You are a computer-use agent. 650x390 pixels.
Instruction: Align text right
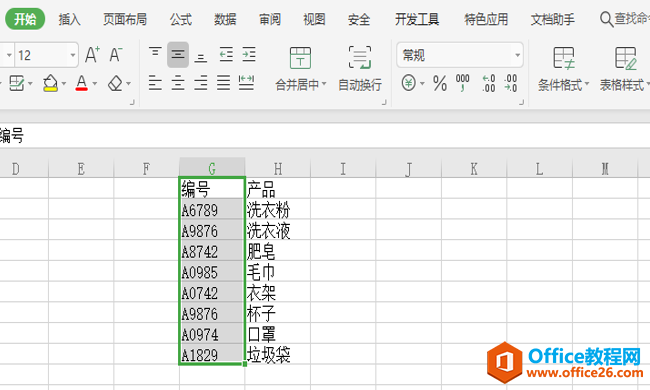201,83
